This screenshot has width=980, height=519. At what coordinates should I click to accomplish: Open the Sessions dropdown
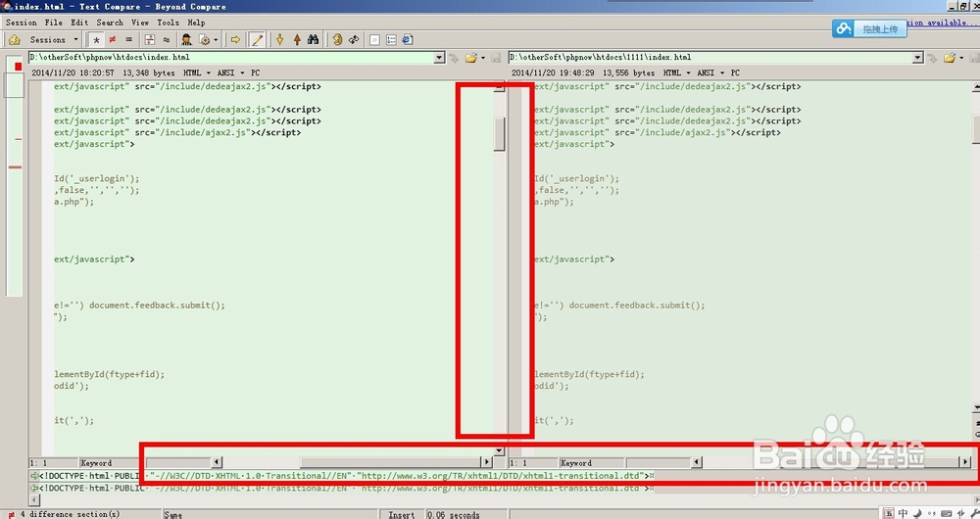(x=54, y=40)
